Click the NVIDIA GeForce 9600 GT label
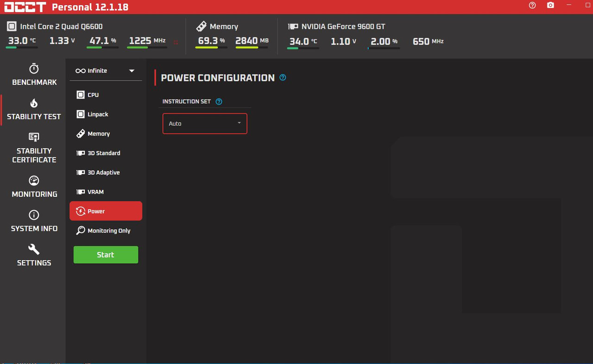Viewport: 593px width, 364px height. point(343,27)
